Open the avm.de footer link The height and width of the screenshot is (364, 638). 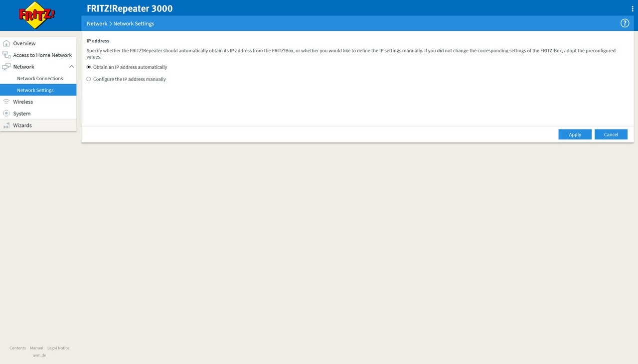coord(39,356)
